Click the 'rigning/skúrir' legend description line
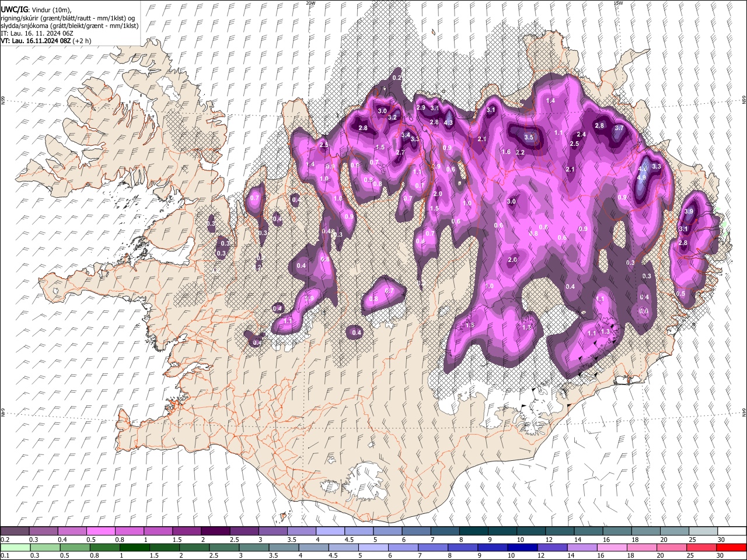The height and width of the screenshot is (560, 747). pyautogui.click(x=68, y=18)
